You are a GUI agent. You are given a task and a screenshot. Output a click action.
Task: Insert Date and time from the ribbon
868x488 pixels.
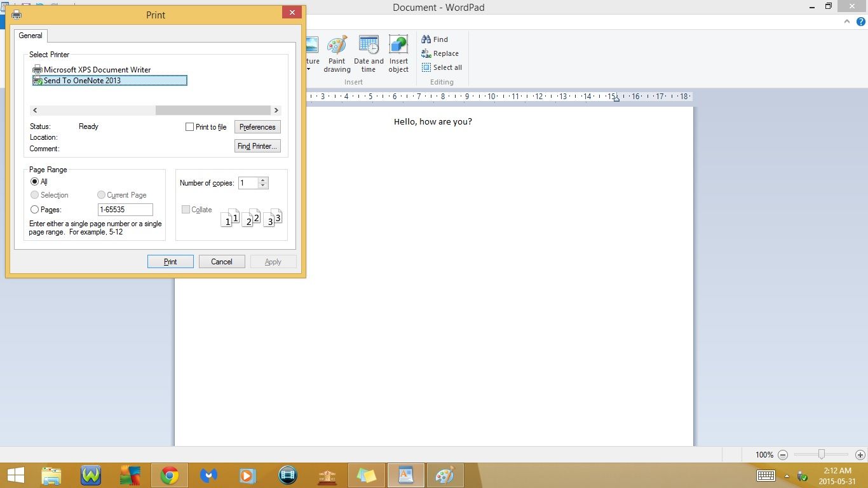pyautogui.click(x=369, y=54)
